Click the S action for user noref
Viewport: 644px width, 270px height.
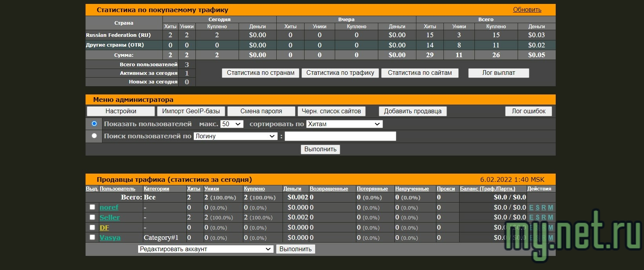(538, 208)
